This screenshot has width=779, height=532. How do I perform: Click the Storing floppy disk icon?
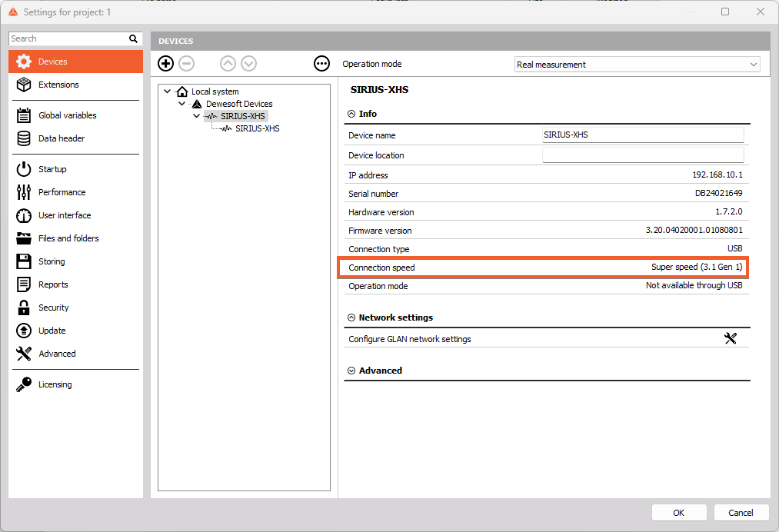(x=24, y=261)
